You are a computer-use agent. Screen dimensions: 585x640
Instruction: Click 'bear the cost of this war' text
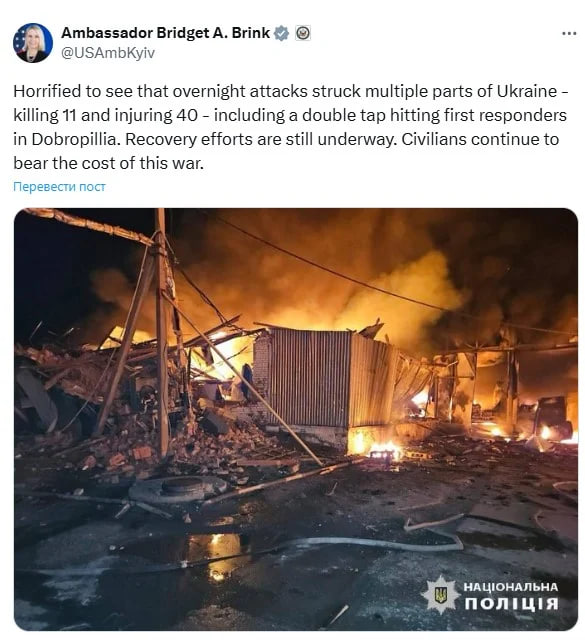click(x=108, y=163)
